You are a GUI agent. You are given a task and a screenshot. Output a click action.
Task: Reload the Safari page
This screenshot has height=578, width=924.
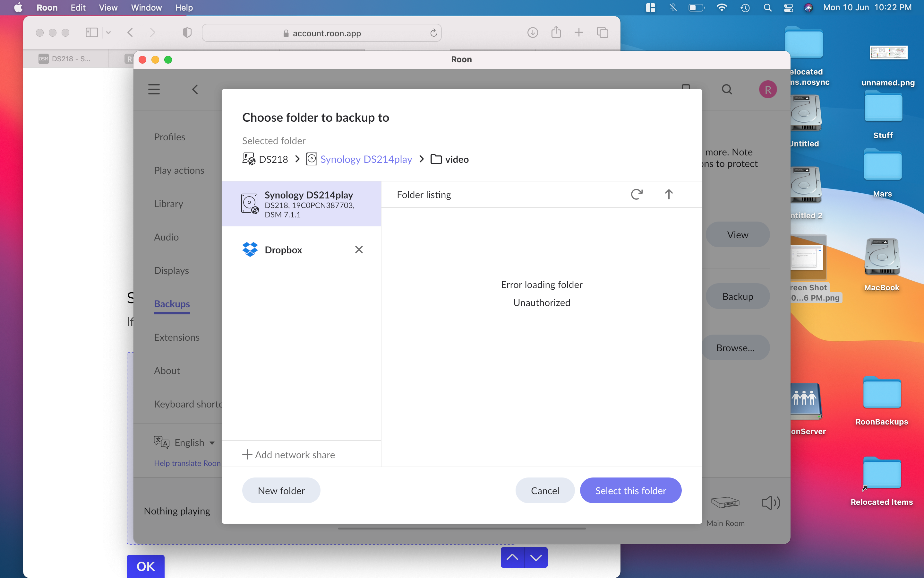click(x=433, y=33)
